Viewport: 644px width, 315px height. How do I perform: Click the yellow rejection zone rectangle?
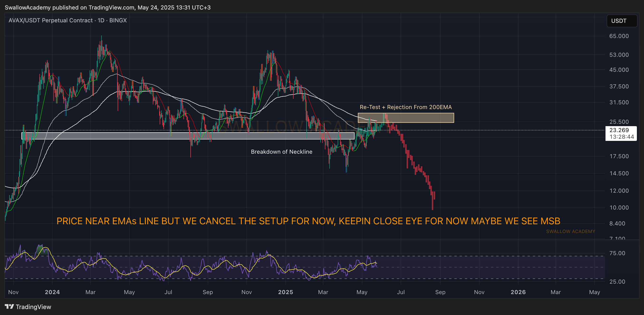click(x=405, y=118)
